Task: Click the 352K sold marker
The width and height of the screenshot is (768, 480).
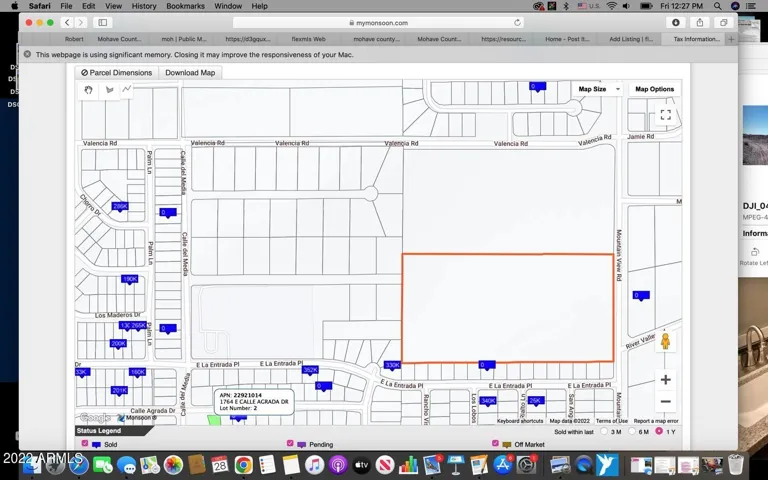Action: pos(311,370)
